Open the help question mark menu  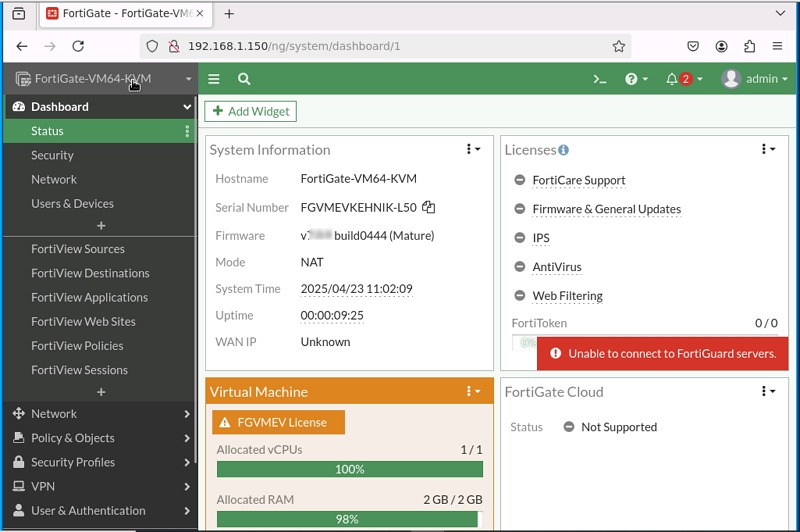pos(636,79)
